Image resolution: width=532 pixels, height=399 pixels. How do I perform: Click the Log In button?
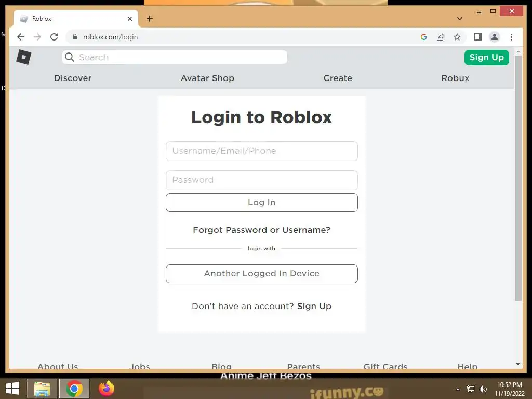click(x=262, y=203)
